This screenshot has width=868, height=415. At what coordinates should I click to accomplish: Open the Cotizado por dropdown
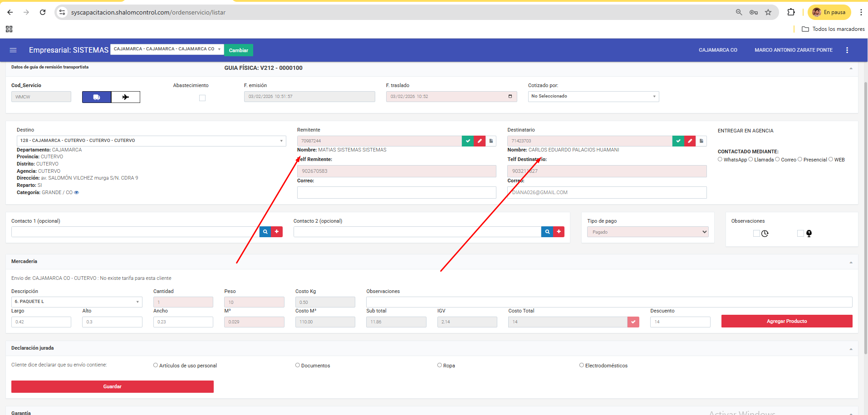[x=593, y=97]
